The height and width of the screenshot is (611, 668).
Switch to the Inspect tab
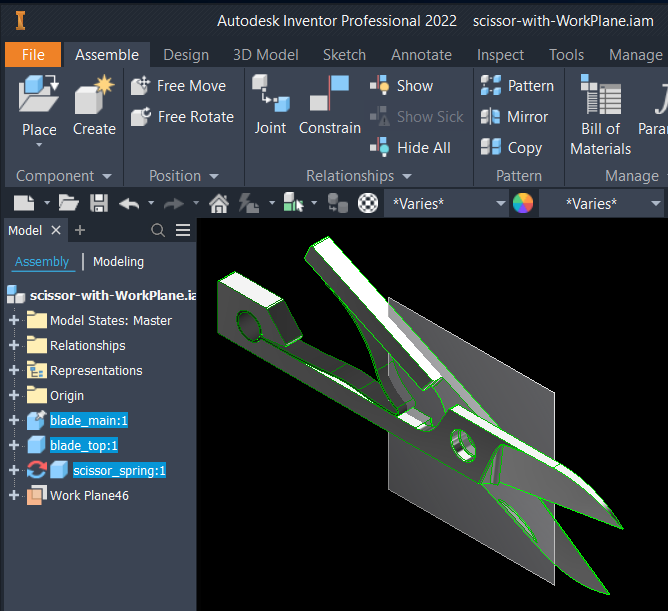(x=500, y=55)
